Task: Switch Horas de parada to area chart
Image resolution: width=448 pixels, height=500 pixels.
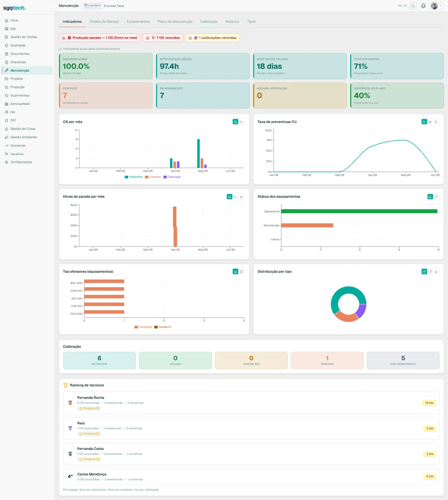Action: point(241,197)
